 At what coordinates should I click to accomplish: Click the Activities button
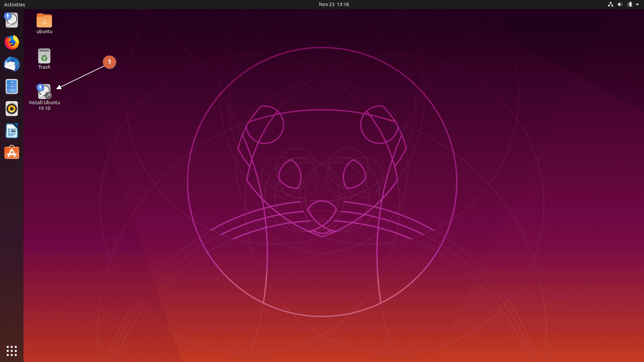click(14, 4)
